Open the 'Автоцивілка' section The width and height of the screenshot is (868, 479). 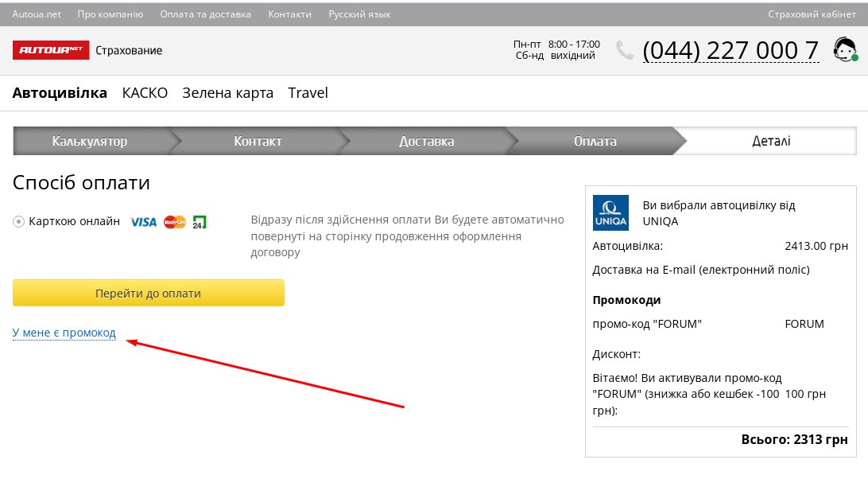coord(60,93)
